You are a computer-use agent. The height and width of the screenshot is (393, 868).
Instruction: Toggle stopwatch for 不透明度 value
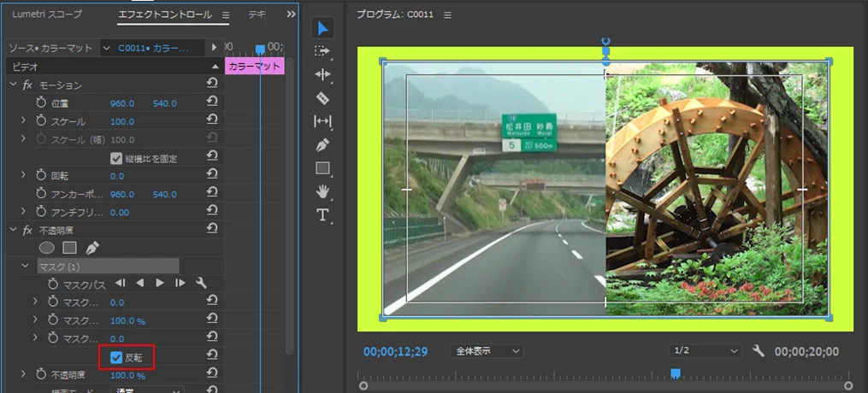pyautogui.click(x=41, y=375)
